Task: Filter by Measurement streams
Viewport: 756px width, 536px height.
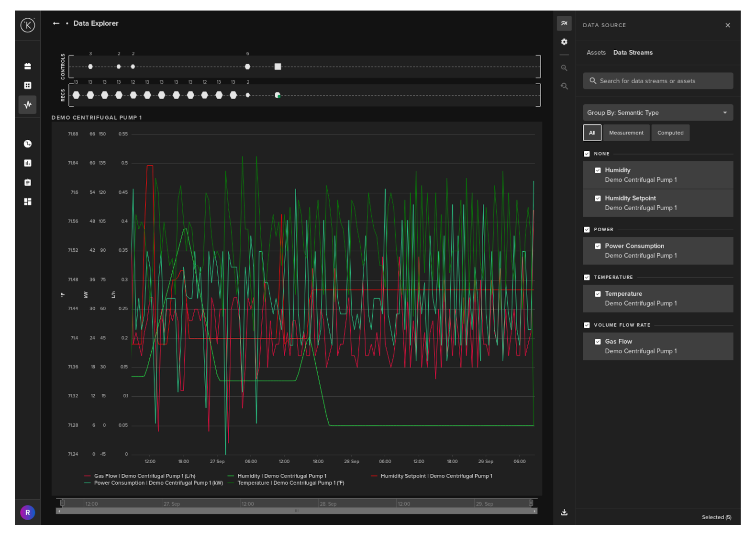Action: click(626, 133)
